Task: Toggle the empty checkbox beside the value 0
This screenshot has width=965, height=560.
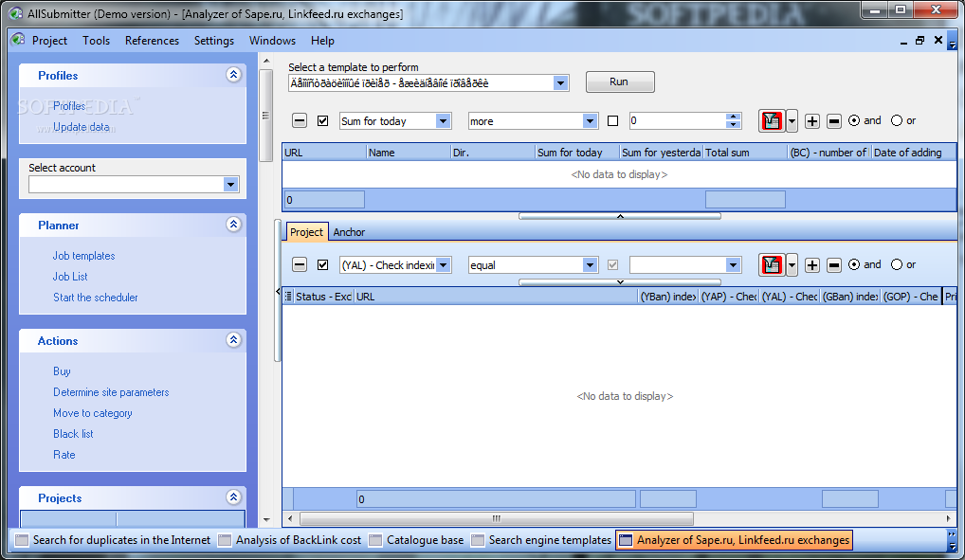Action: (613, 121)
